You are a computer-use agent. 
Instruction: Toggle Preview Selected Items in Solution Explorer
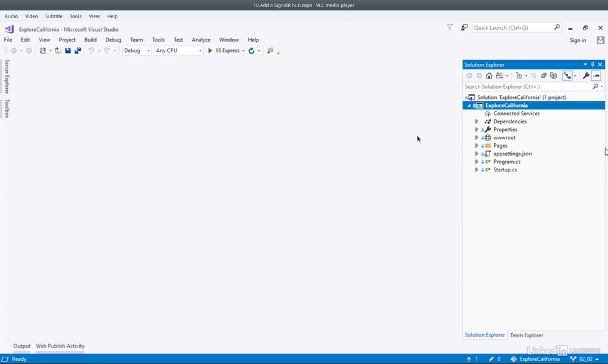(x=596, y=75)
